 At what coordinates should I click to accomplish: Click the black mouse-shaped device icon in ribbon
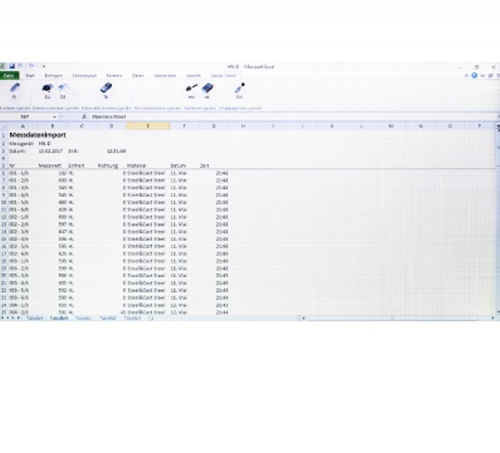(x=48, y=88)
